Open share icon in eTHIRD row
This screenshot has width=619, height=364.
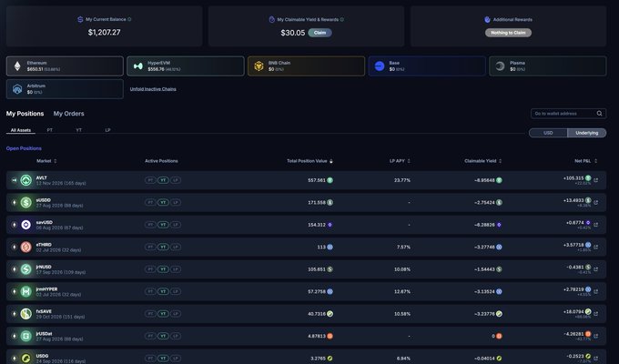[595, 248]
